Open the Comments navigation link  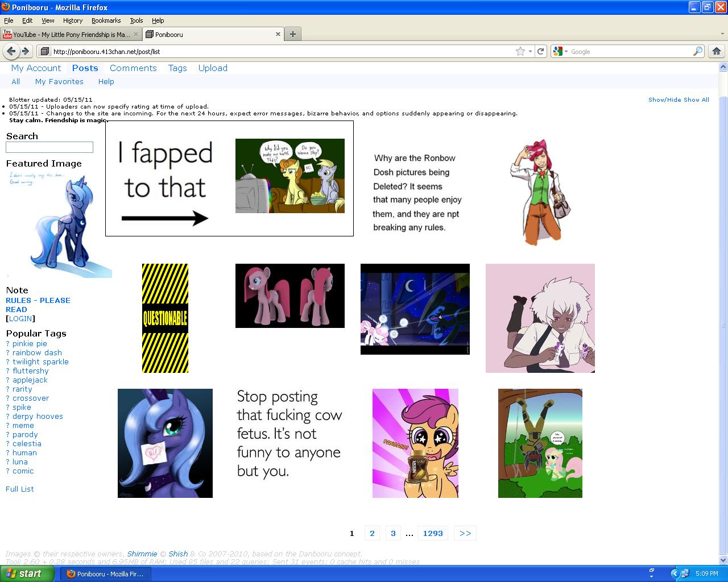[133, 68]
